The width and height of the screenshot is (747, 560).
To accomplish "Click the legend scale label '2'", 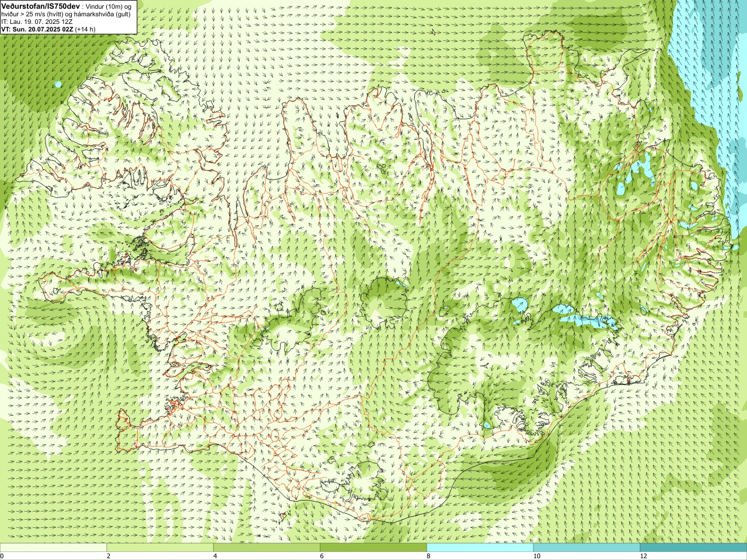I will (x=109, y=556).
